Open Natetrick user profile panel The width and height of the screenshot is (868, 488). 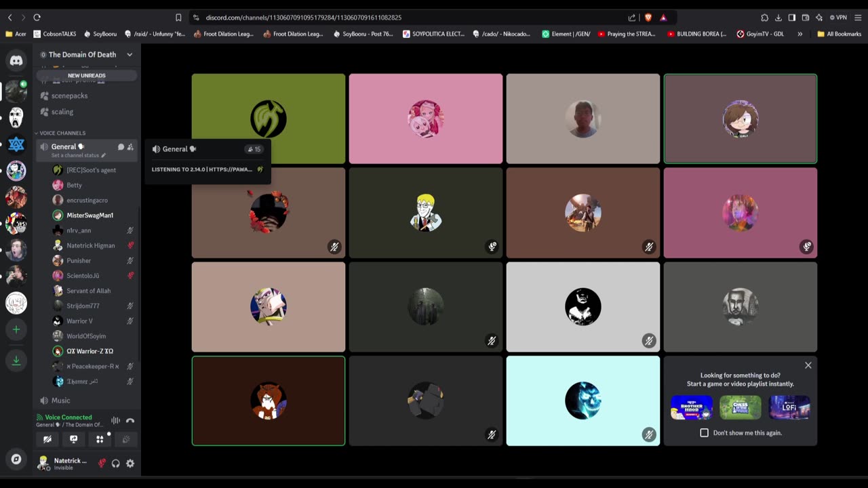tap(64, 464)
